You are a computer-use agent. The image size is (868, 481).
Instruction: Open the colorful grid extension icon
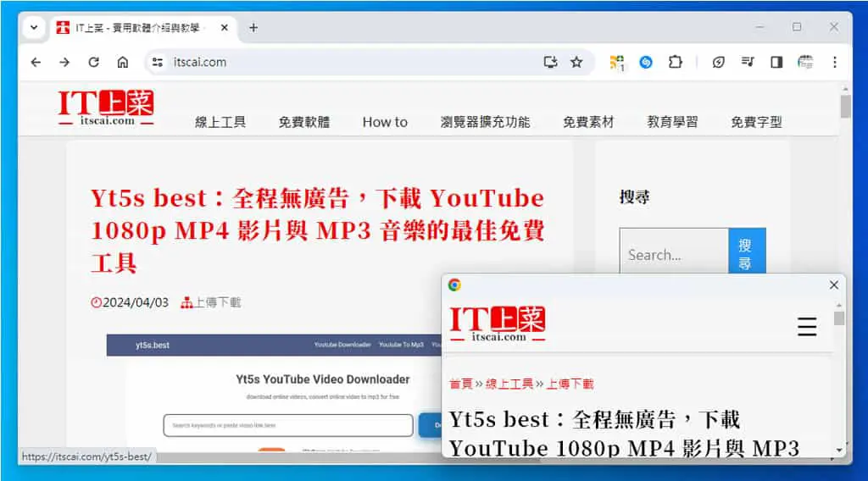pos(617,63)
